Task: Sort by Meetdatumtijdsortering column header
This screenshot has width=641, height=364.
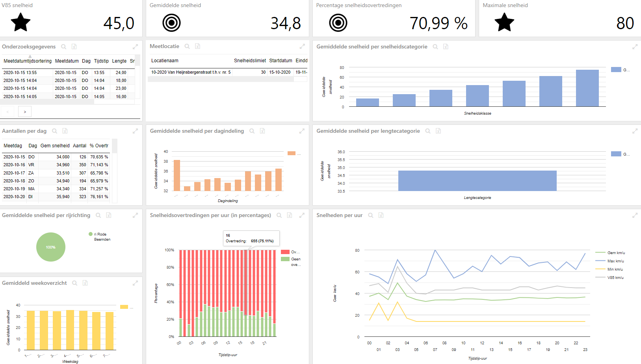Action: pos(28,61)
